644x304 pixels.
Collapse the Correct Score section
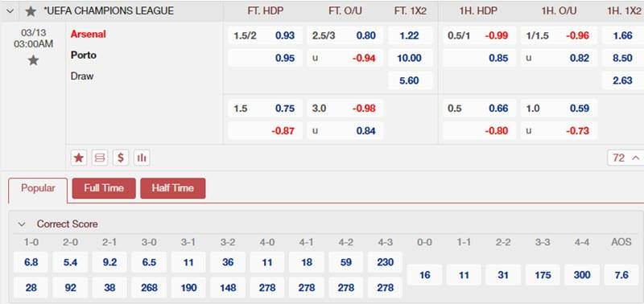tap(23, 224)
